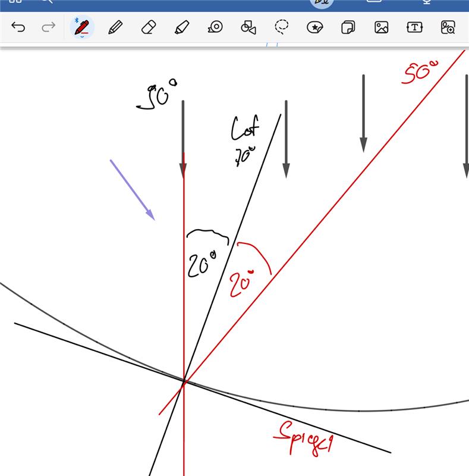This screenshot has height=476, width=469.
Task: Click the greyed-out redo arrow
Action: [x=49, y=27]
